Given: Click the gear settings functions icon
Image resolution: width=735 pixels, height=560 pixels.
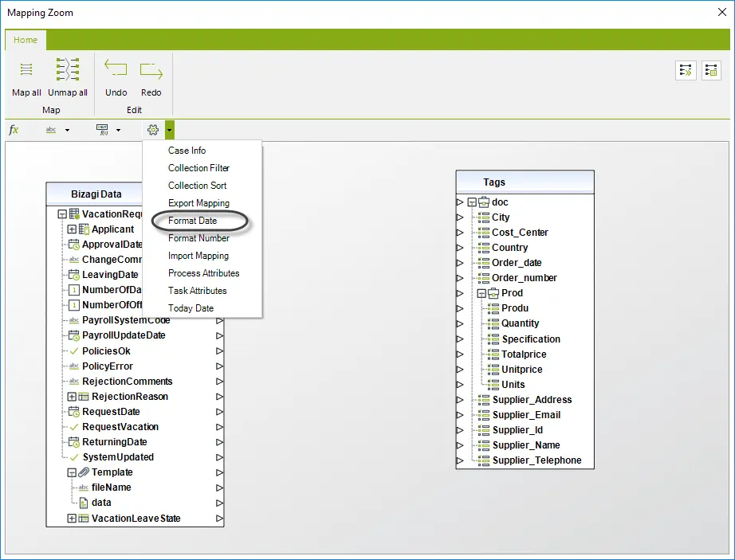Looking at the screenshot, I should [153, 130].
